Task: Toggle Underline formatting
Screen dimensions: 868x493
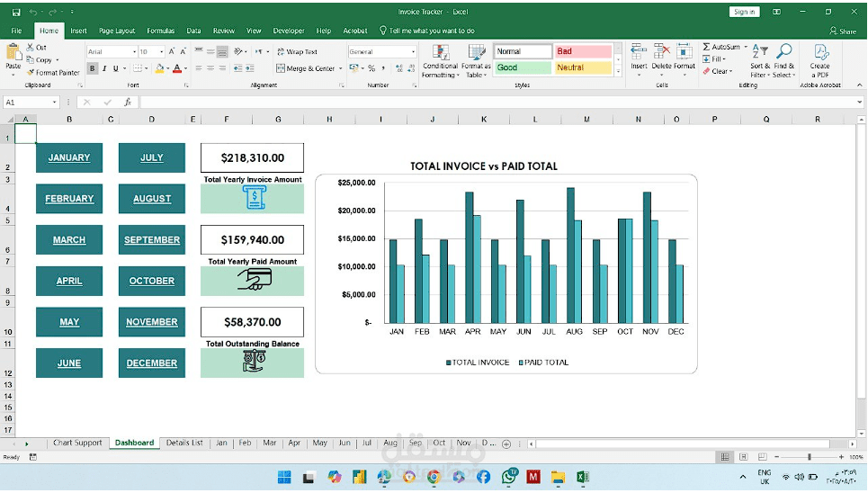Action: tap(116, 68)
